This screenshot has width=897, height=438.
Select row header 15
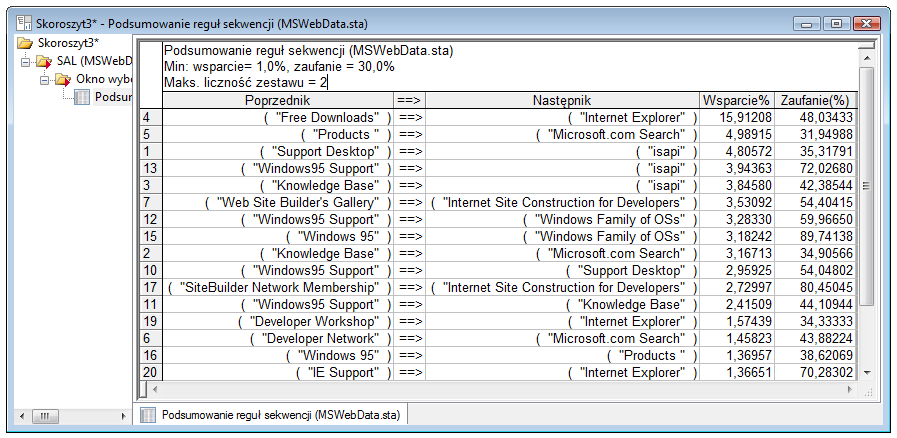[x=151, y=237]
